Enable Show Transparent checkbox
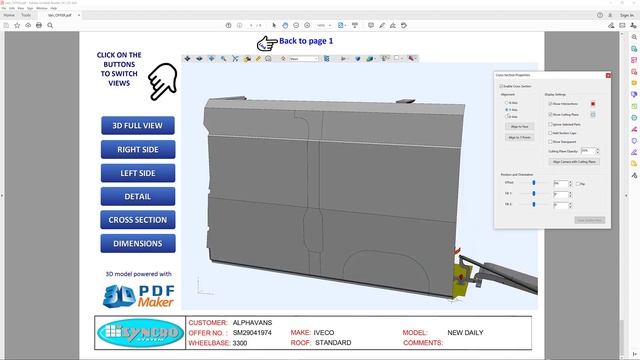Screen dimensions: 640x360 pos(550,142)
